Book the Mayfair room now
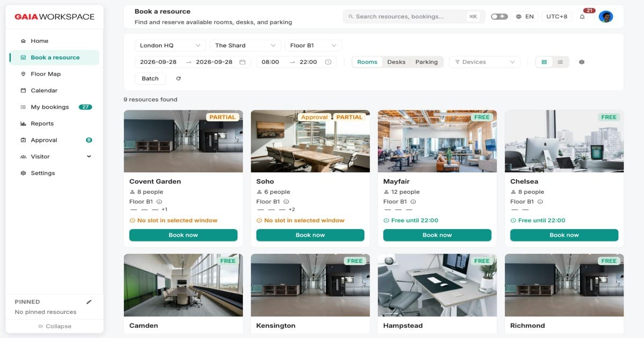This screenshot has height=338, width=644. point(437,235)
